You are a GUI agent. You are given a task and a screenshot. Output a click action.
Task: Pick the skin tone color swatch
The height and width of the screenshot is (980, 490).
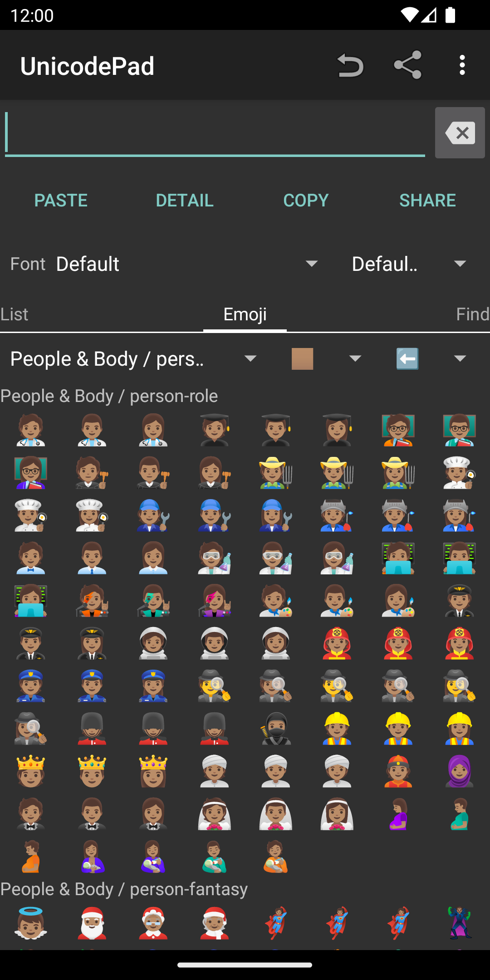(303, 359)
